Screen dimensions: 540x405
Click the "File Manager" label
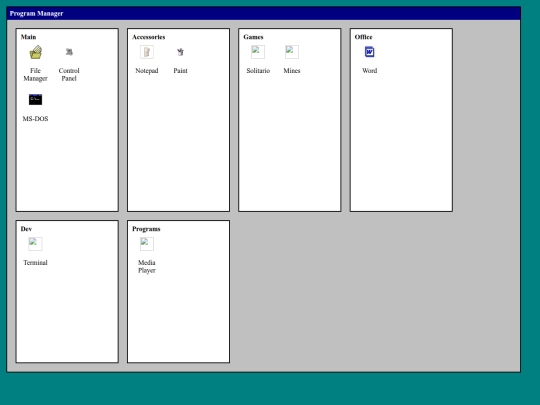pyautogui.click(x=35, y=75)
